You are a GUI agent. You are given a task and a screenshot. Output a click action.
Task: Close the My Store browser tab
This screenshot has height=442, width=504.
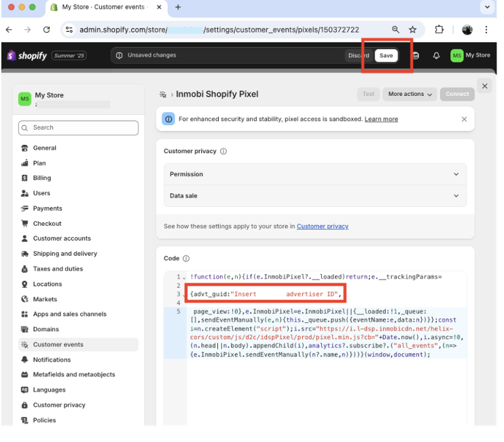pyautogui.click(x=159, y=7)
